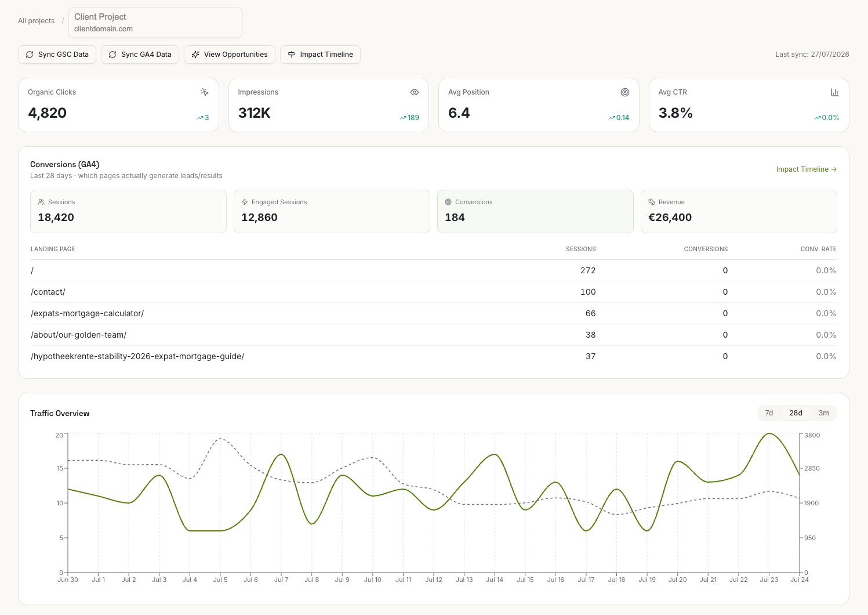Screen dimensions: 868x615
Task: Click the Organic Clicks cursor icon
Action: coord(204,92)
